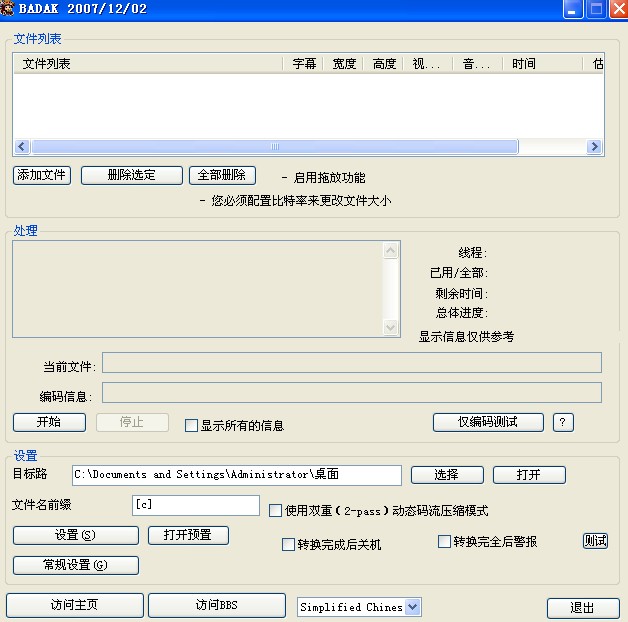Click the 文件名前缀 input field showing [c]
This screenshot has height=622, width=628.
[195, 505]
